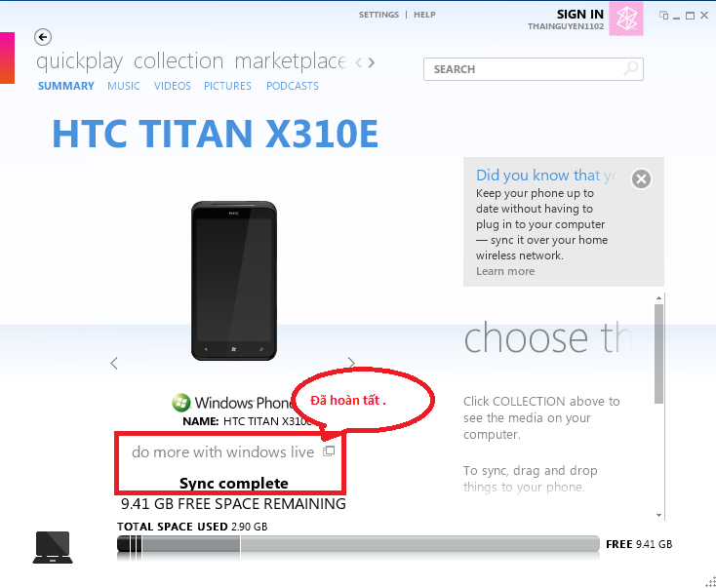Click the search magnifier icon
Viewport: 716px width, 588px height.
click(631, 69)
